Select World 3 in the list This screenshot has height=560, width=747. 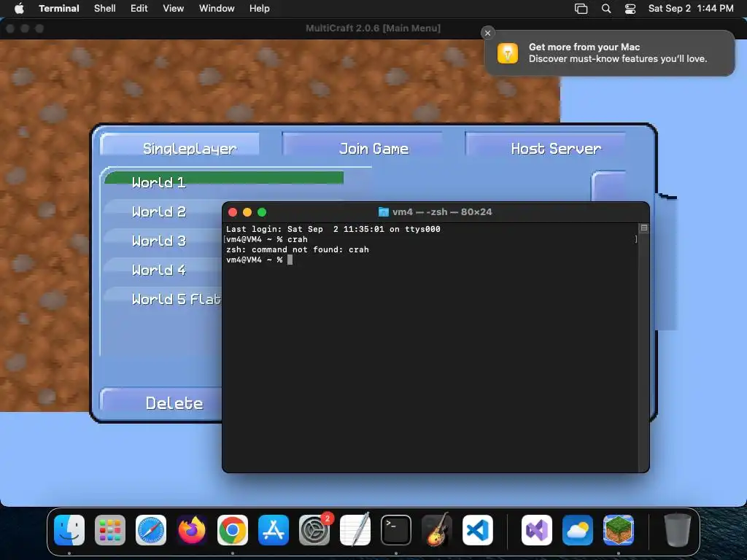pyautogui.click(x=163, y=241)
